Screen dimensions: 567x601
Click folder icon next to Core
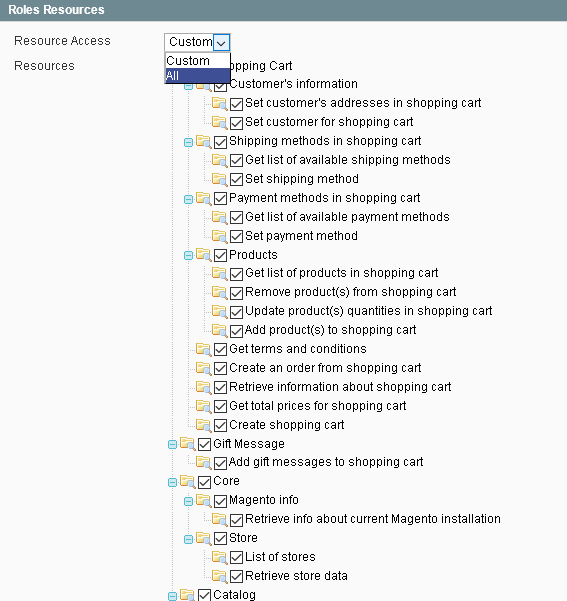[x=187, y=481]
